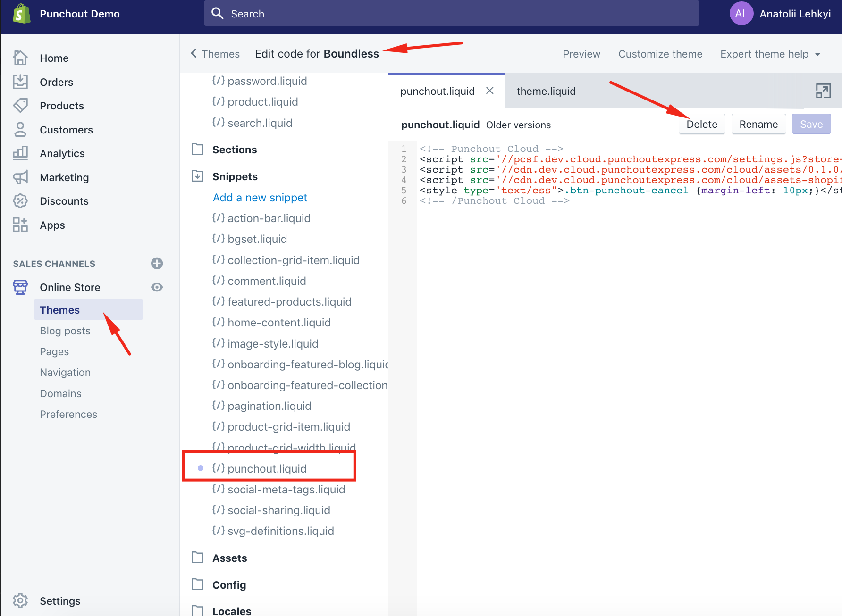Open Customers in the sidebar
This screenshot has width=842, height=616.
(x=67, y=130)
